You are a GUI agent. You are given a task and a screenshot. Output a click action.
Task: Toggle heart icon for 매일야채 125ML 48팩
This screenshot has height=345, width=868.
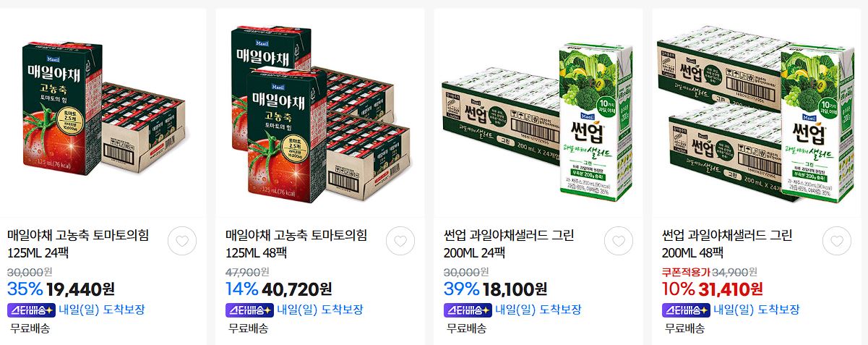[x=400, y=241]
